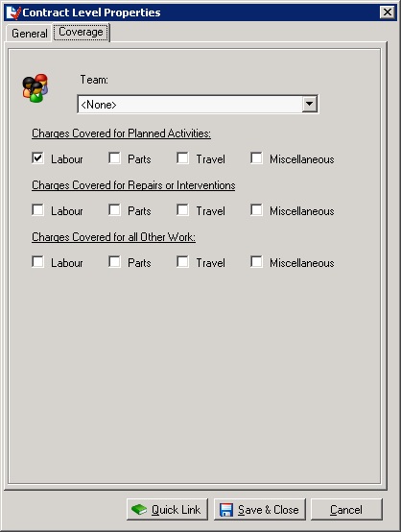Check Travel for all Other Work
Viewport: 401px width, 532px height.
tap(182, 262)
